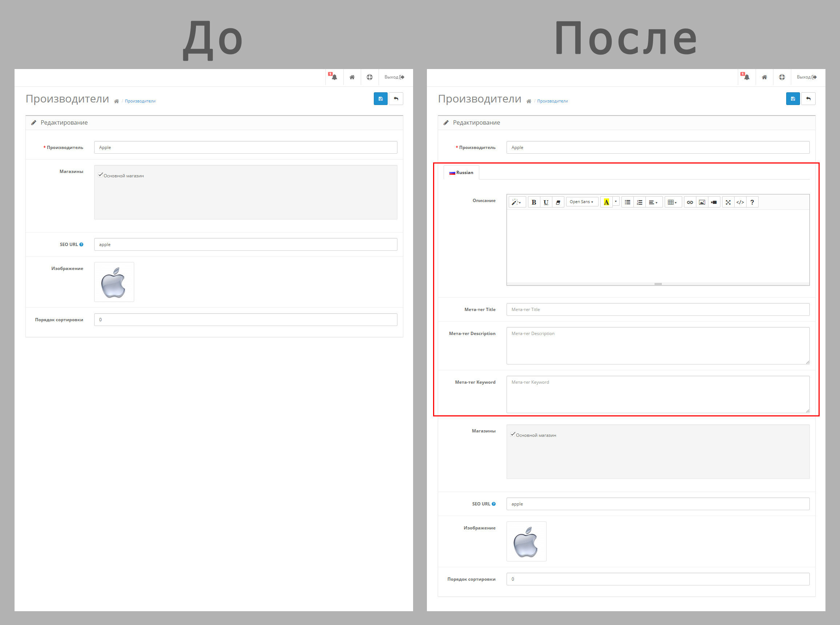Expand the paragraph alignment dropdown
The image size is (840, 625).
653,202
